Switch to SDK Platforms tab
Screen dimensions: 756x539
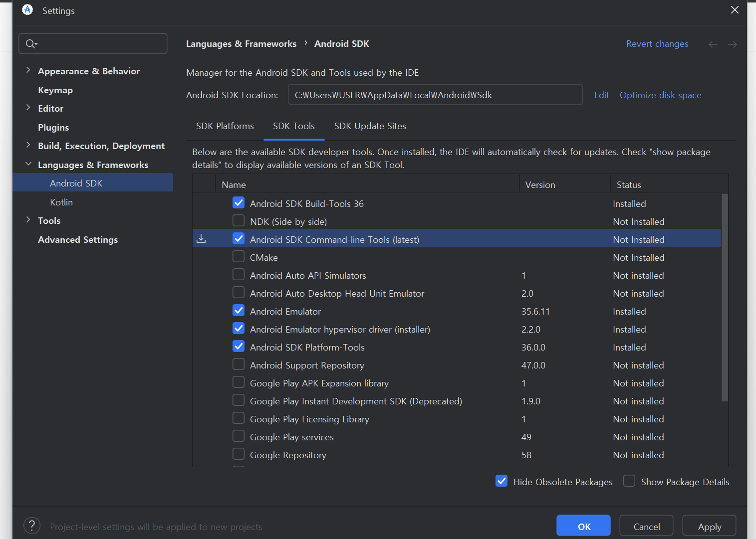coord(225,126)
